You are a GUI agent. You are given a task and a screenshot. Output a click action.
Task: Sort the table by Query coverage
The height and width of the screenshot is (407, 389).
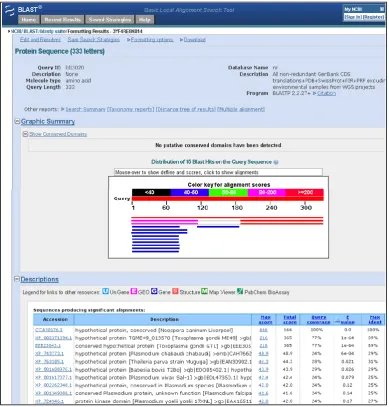click(318, 319)
